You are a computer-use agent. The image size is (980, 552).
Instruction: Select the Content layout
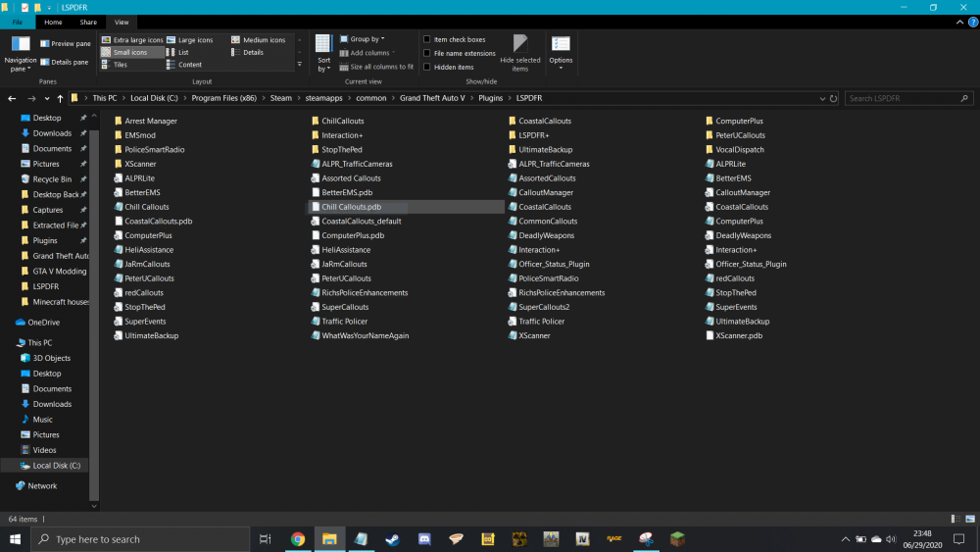pyautogui.click(x=184, y=65)
